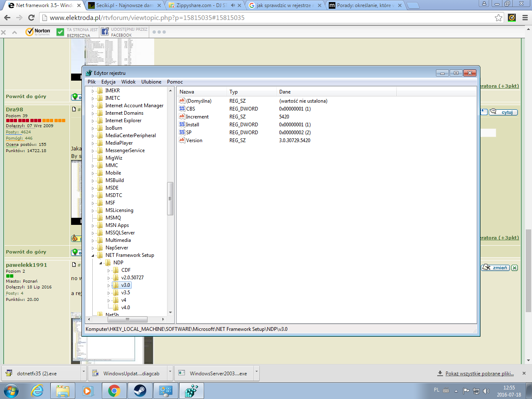Click the Chrome back arrow
This screenshot has height=399, width=532.
(x=7, y=17)
